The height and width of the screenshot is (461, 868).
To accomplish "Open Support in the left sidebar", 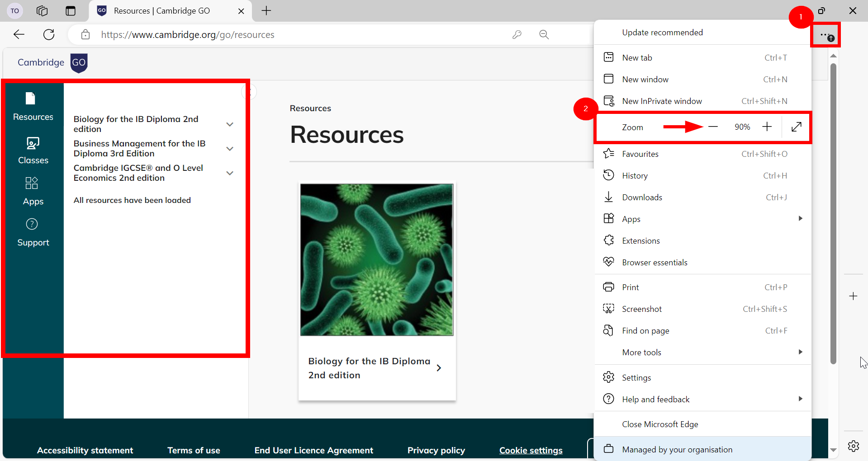I will click(33, 232).
